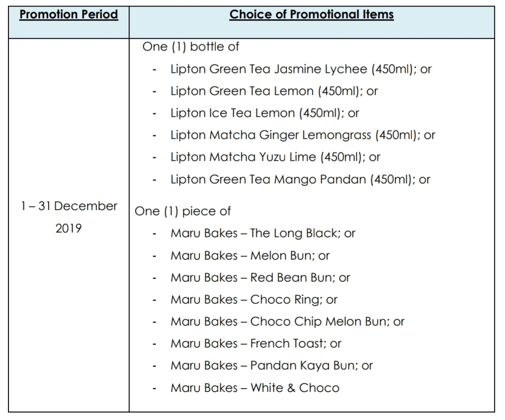Image resolution: width=505 pixels, height=420 pixels.
Task: Click the Maru Bakes – French Toast entry
Action: click(x=256, y=343)
